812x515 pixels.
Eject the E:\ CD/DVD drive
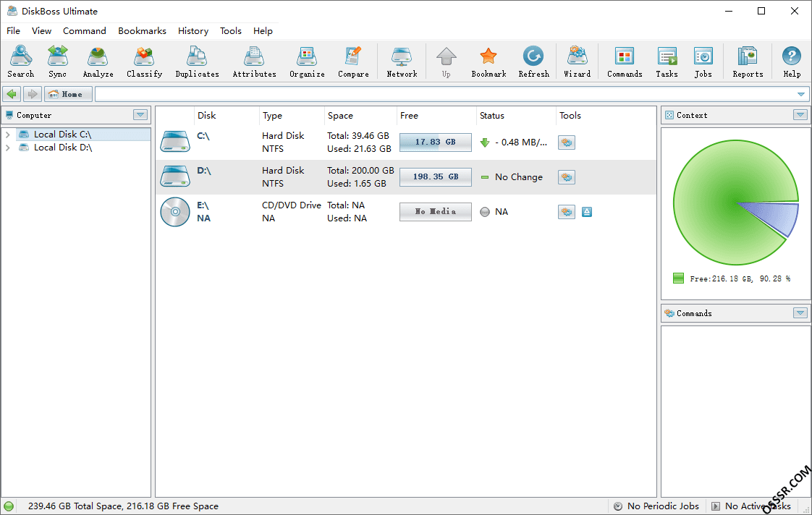click(587, 212)
